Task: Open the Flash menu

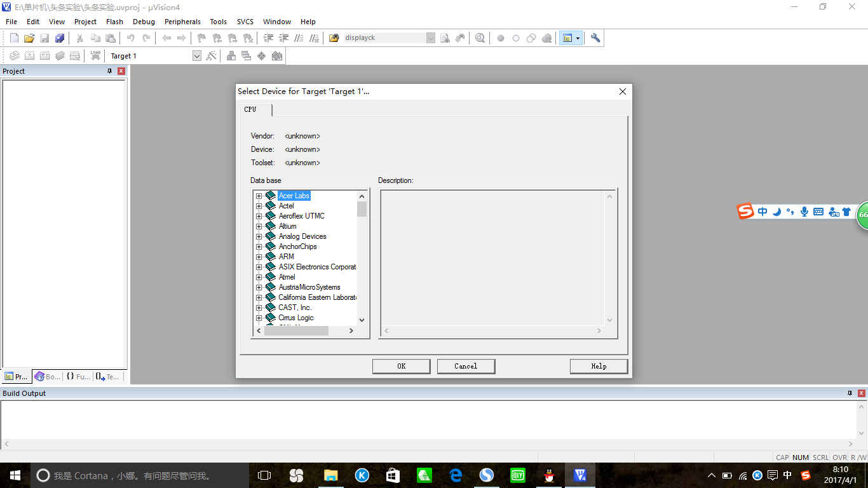Action: 114,22
